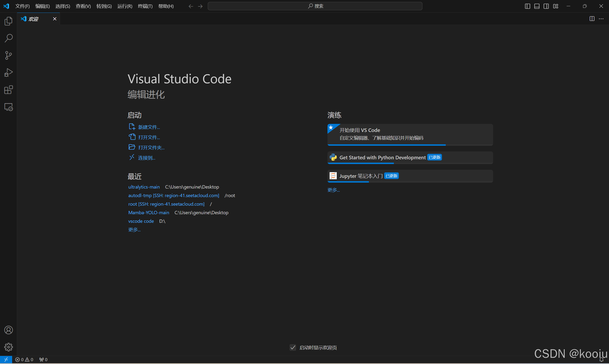The width and height of the screenshot is (609, 364).
Task: Click the top search command box
Action: click(315, 6)
